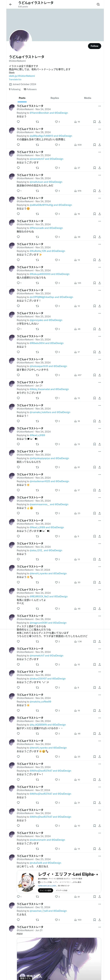
Task: Like the reply to @holosepartht10
Action: [x=57, y=375]
